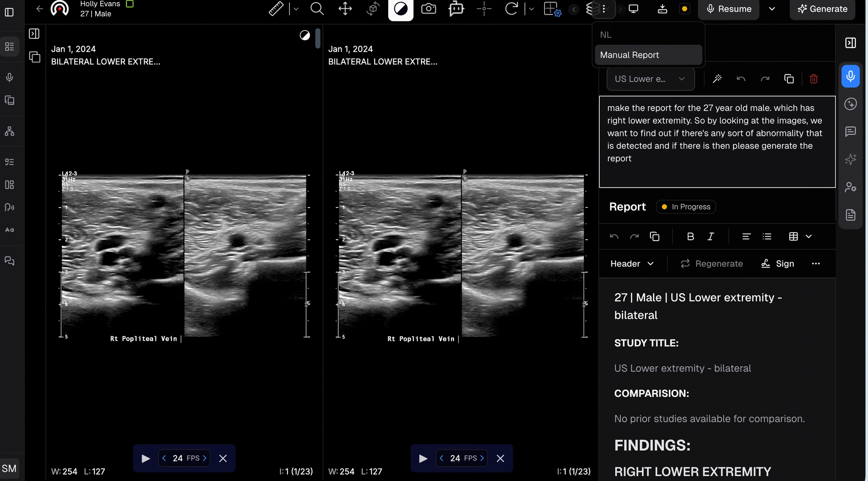Undo in the report editor toolbar

tap(614, 236)
